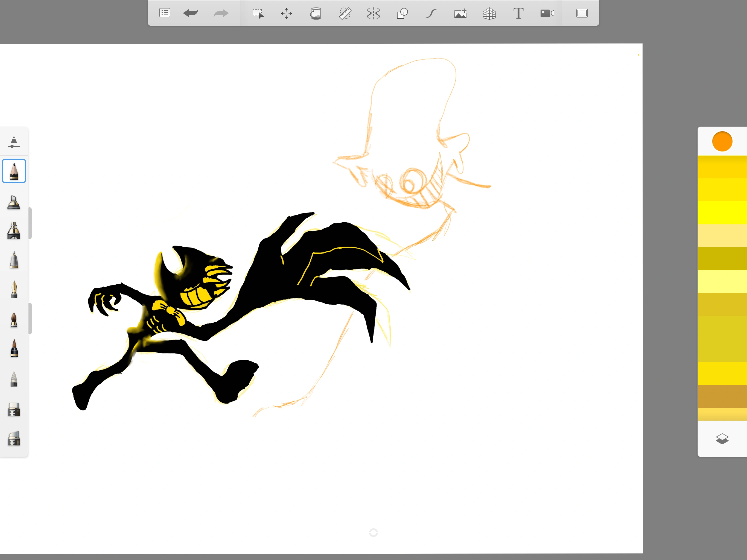Activate the transform move tool

tap(286, 13)
